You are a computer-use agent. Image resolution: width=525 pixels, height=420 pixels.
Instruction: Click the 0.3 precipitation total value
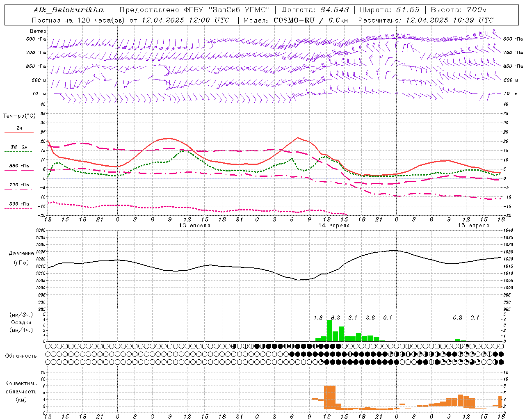point(457,317)
